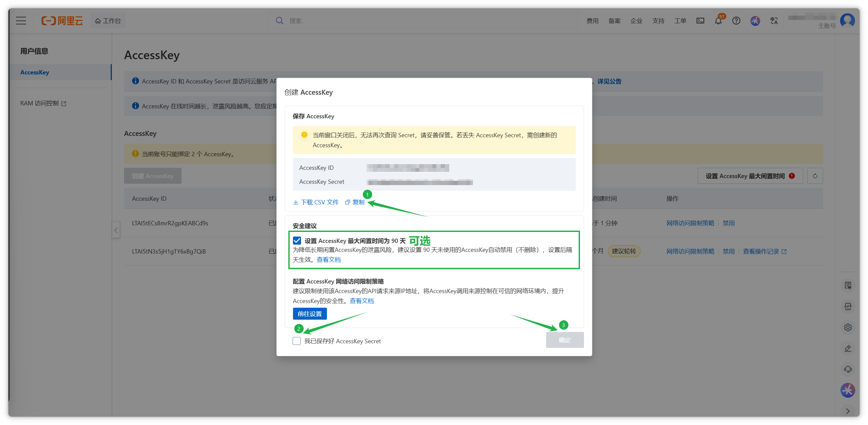
Task: Click the user avatar in top bar
Action: point(847,21)
